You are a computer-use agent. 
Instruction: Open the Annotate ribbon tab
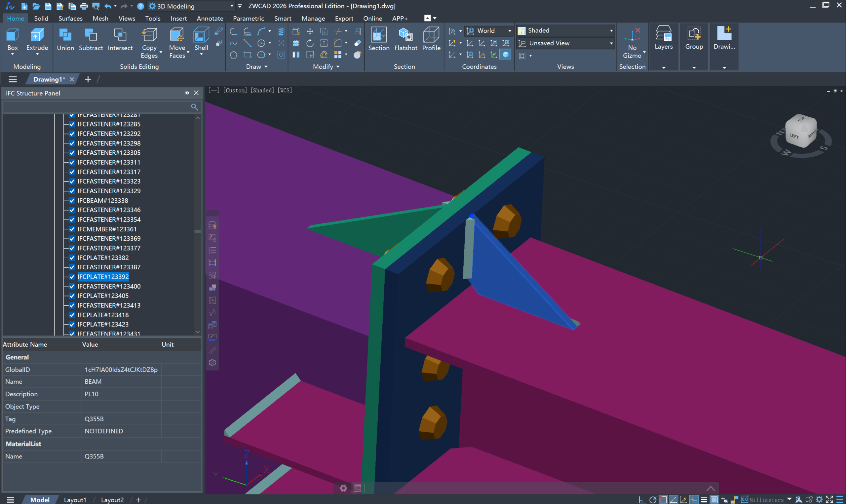210,18
